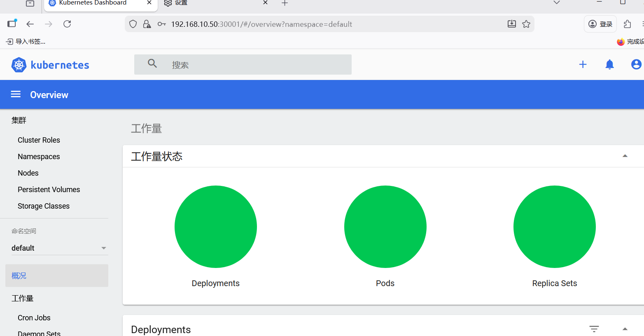Click the Kubernetes helm logo icon

tap(19, 65)
